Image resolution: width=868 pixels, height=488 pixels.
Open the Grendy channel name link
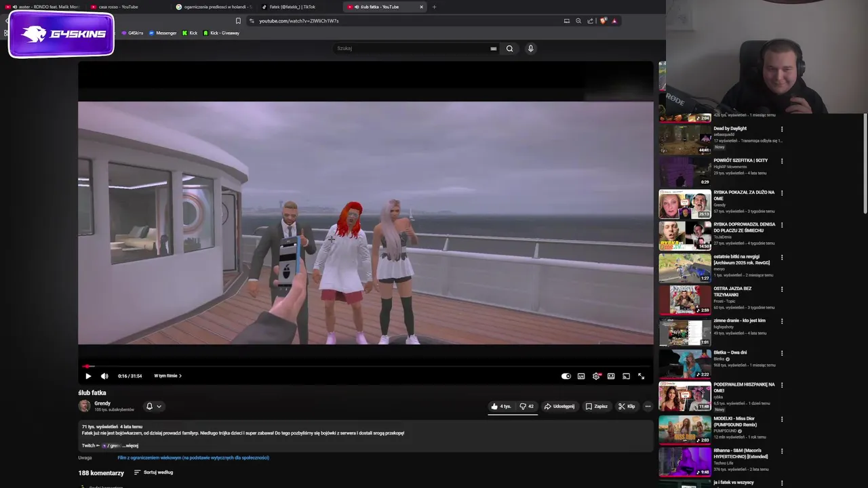[102, 403]
